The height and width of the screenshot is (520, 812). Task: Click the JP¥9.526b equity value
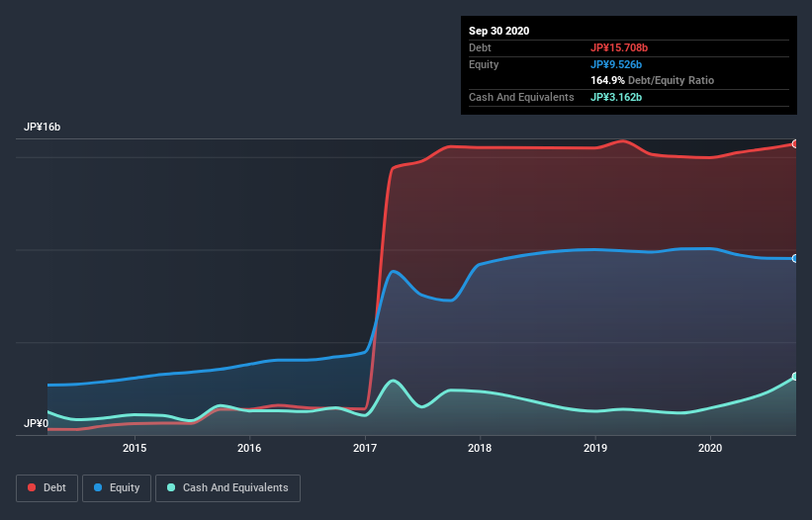pyautogui.click(x=616, y=64)
